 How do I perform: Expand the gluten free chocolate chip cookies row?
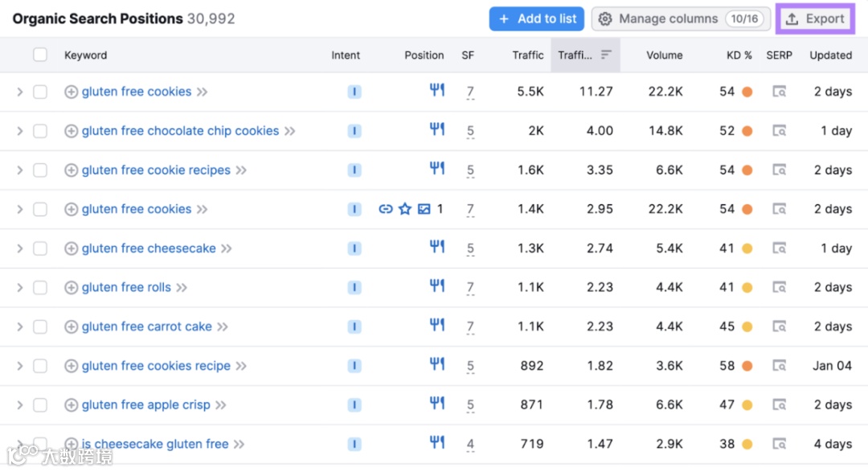click(20, 131)
